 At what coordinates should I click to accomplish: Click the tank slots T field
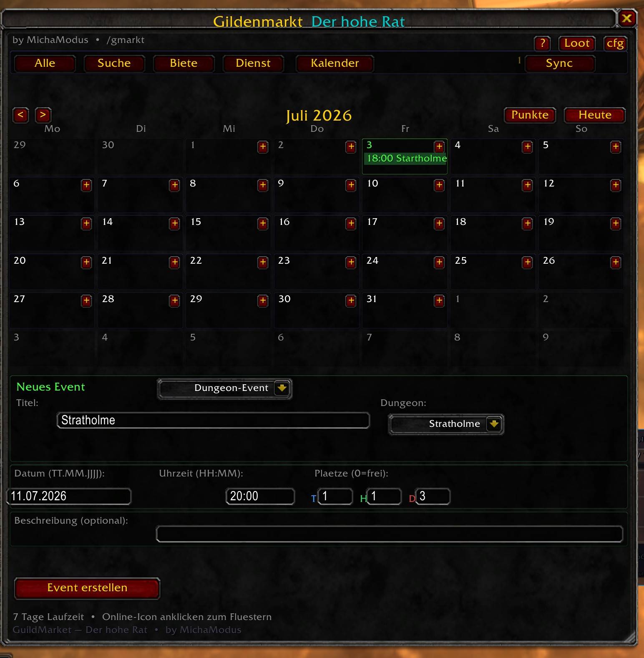335,496
